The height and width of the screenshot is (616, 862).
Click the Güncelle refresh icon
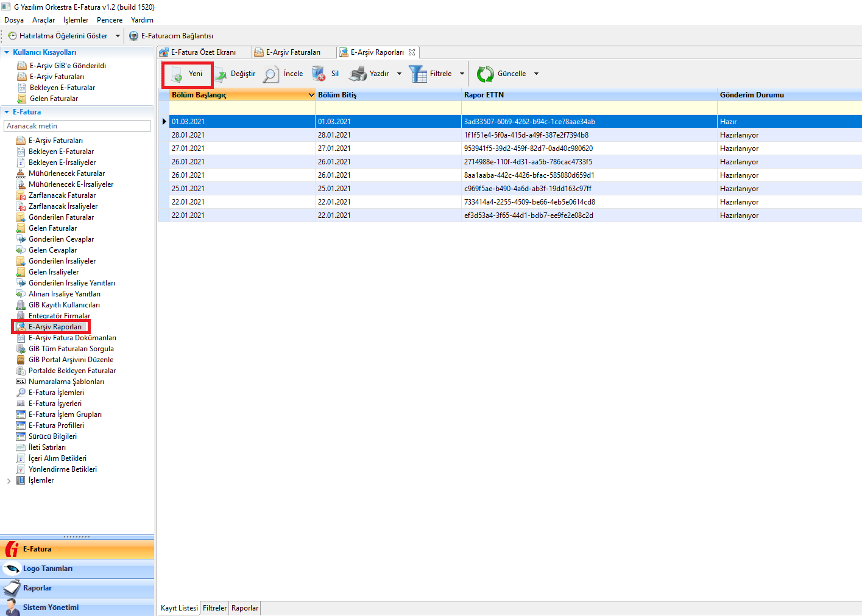pyautogui.click(x=486, y=74)
